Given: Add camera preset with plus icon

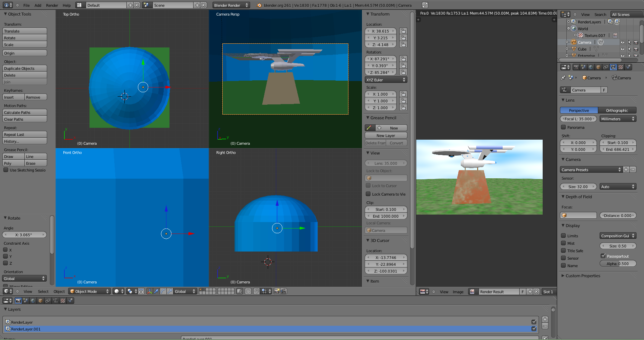Looking at the screenshot, I should [x=626, y=169].
